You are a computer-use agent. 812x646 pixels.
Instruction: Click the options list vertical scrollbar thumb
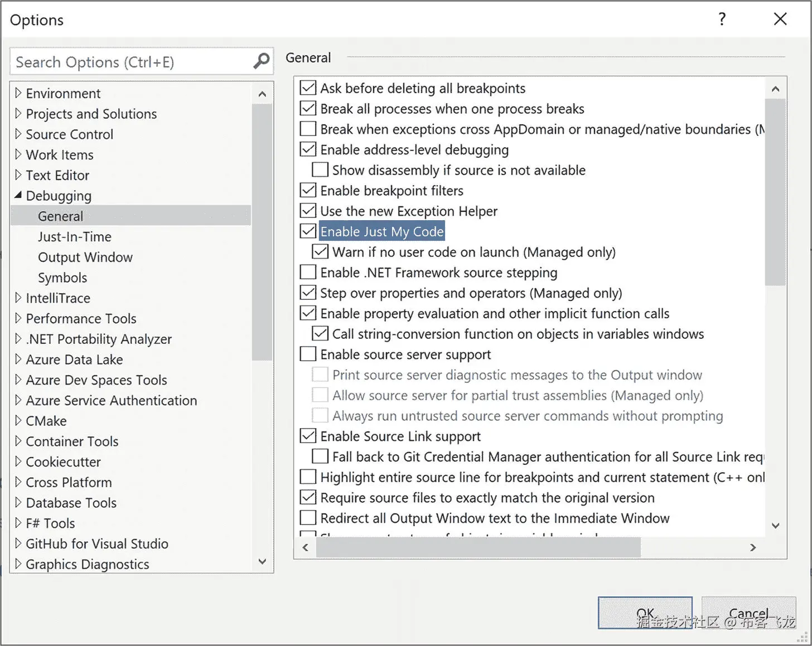(775, 192)
